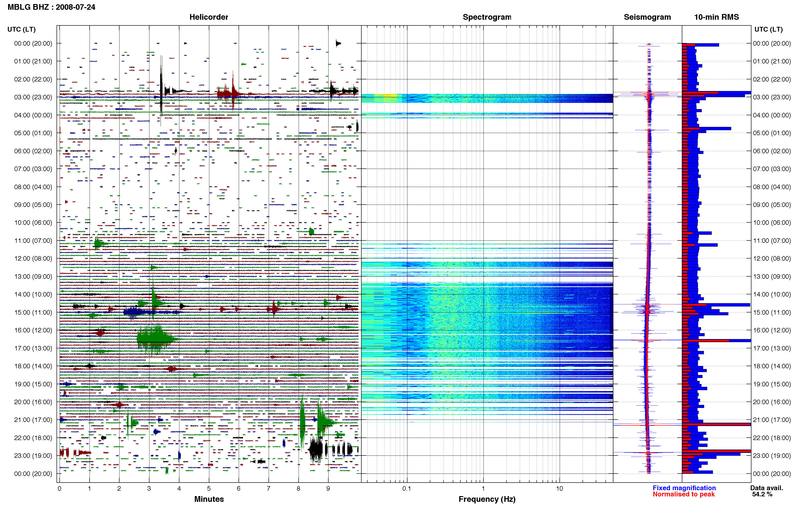
Task: Click the 1 Hz frequency tick label
Action: 483,489
